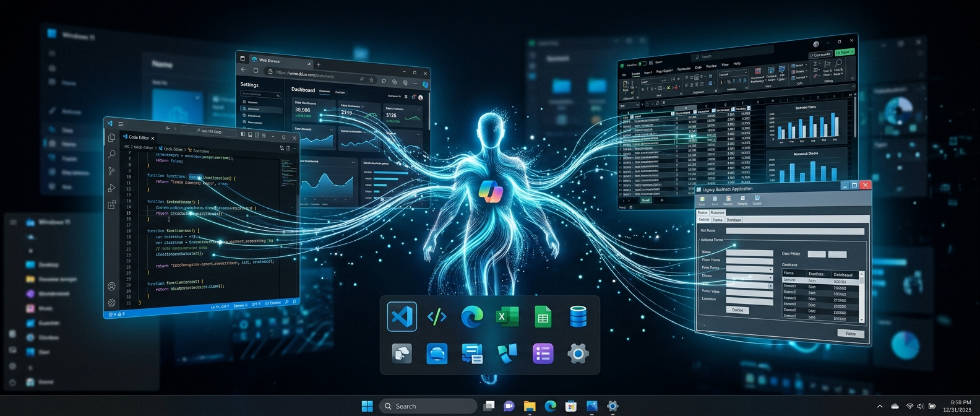Open Task View from the taskbar

(489, 406)
